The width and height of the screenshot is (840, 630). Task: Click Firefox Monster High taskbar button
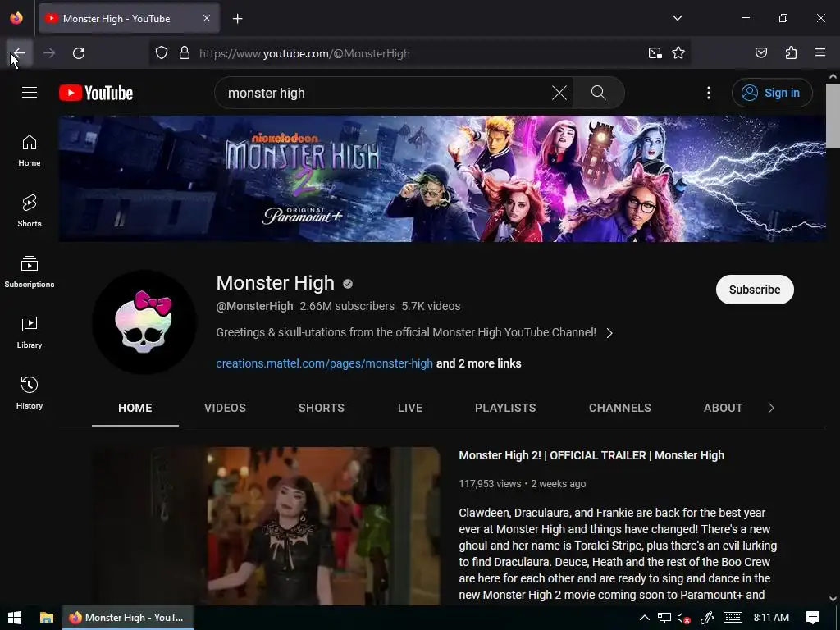(x=128, y=618)
